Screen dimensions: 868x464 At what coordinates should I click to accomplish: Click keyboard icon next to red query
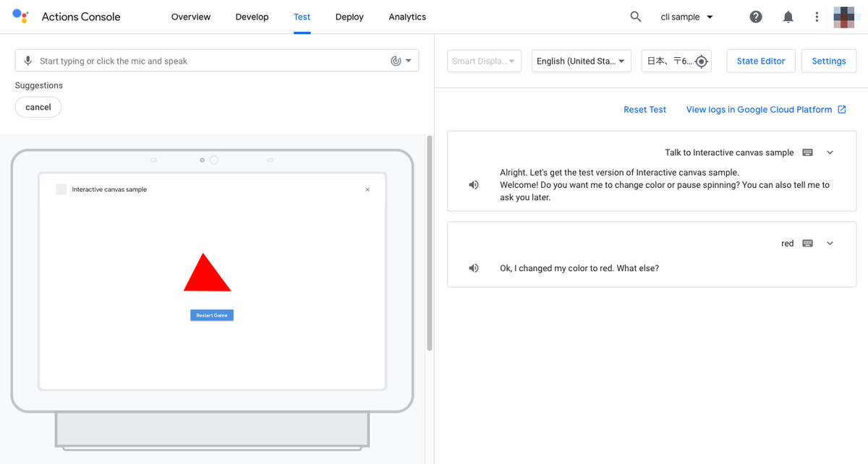coord(808,244)
